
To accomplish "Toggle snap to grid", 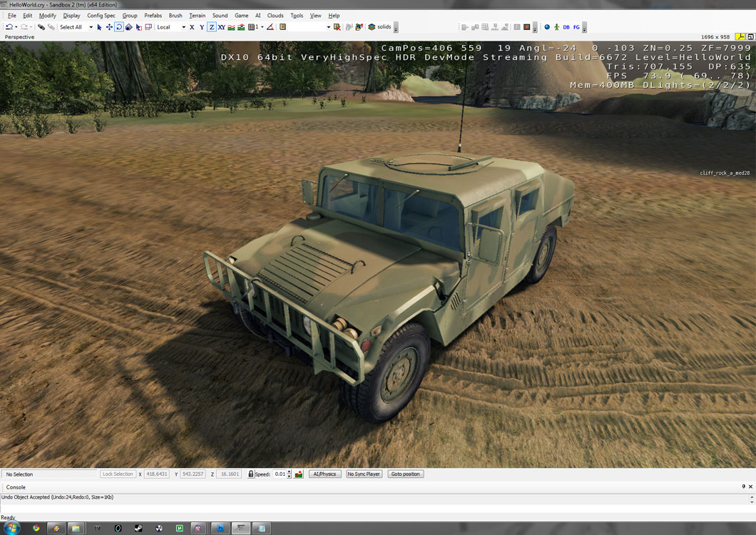I will (x=252, y=27).
